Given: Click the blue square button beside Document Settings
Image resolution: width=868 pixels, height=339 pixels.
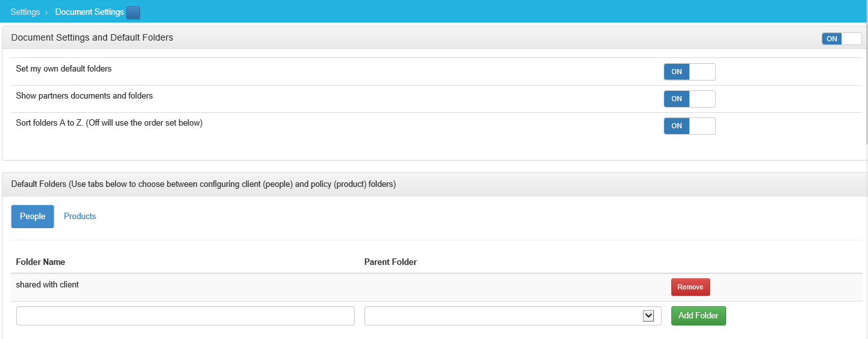Looking at the screenshot, I should 133,12.
